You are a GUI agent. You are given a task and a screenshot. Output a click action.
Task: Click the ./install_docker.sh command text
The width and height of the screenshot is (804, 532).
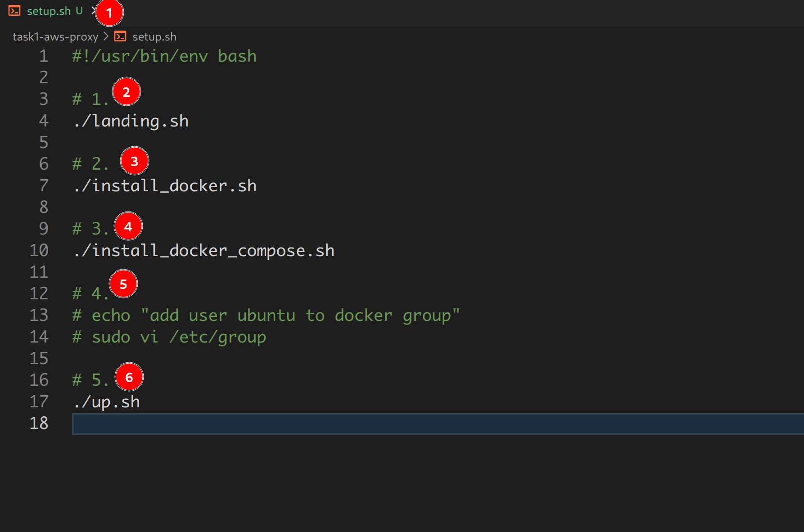[x=165, y=186]
